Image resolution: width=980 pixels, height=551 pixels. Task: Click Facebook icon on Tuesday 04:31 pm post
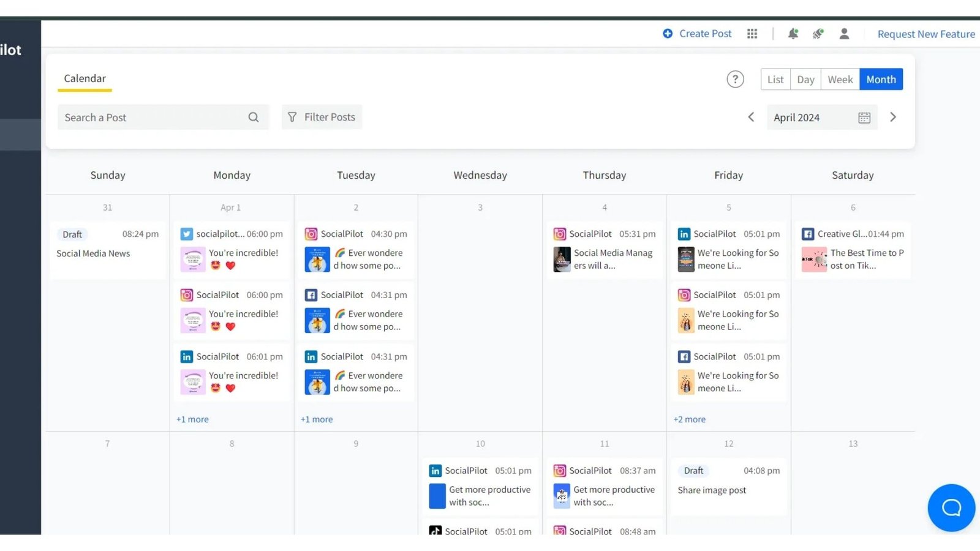pyautogui.click(x=311, y=295)
